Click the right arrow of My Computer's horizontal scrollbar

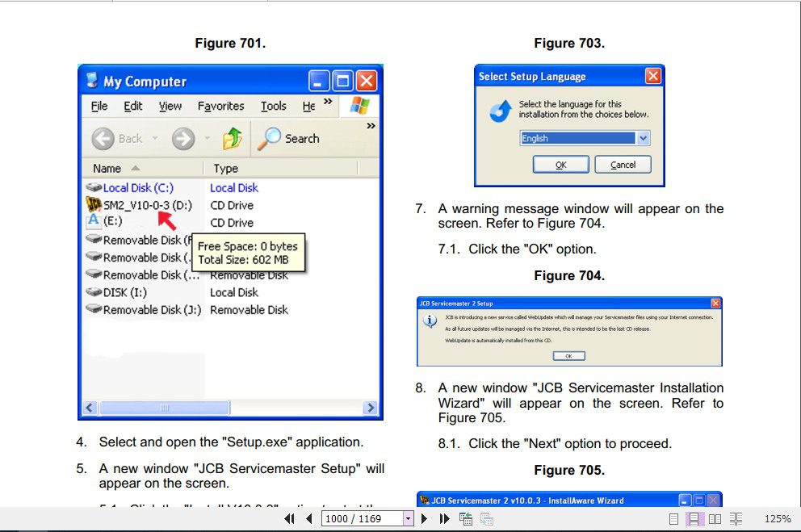pyautogui.click(x=371, y=408)
